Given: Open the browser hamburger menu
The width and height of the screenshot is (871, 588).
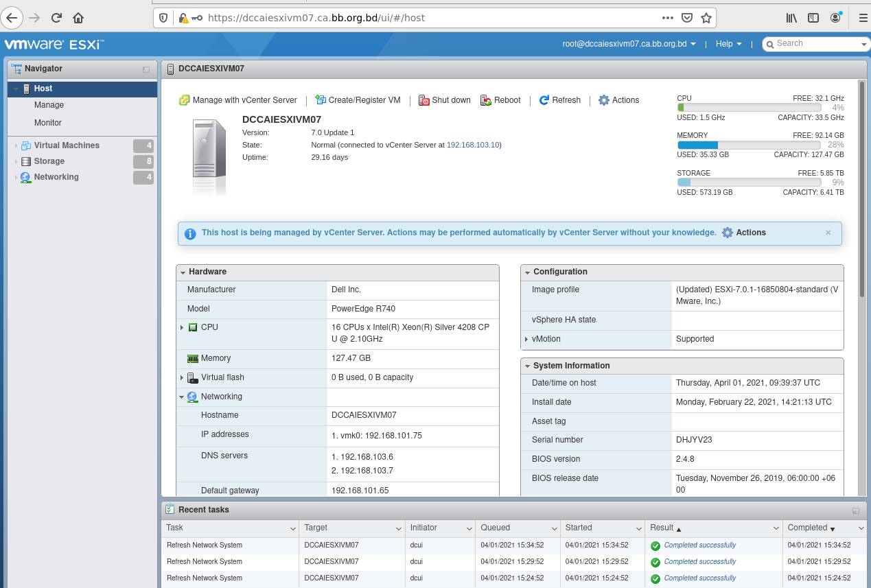Looking at the screenshot, I should pyautogui.click(x=863, y=18).
